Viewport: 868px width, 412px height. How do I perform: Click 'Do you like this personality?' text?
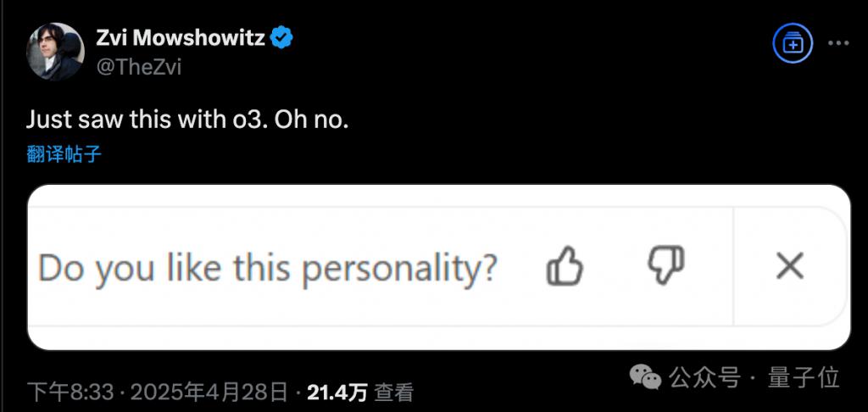267,268
